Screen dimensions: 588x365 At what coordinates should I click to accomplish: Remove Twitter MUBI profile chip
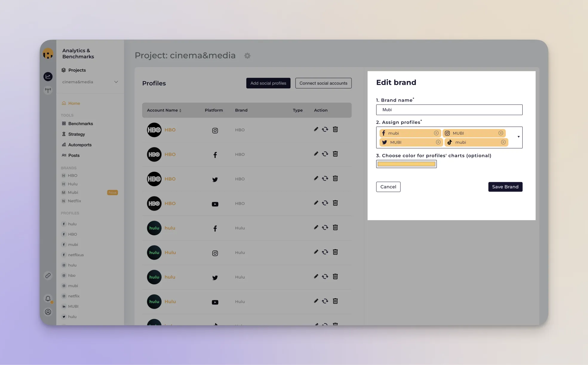(x=438, y=142)
